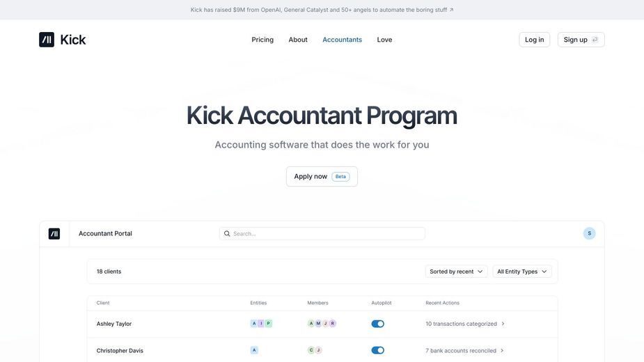Image resolution: width=644 pixels, height=362 pixels.
Task: Expand the Sorted by recent dropdown
Action: (456, 271)
